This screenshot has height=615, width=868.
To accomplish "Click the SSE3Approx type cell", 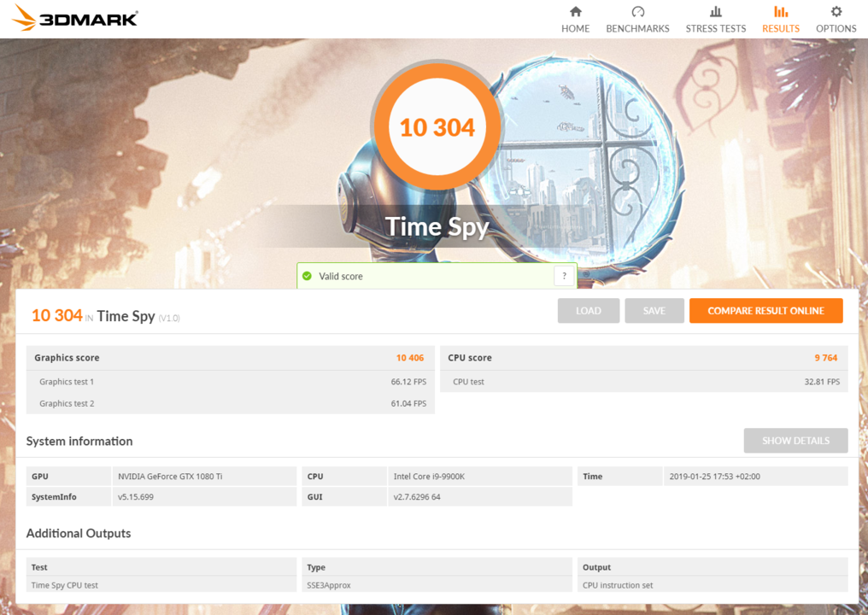I will [437, 584].
